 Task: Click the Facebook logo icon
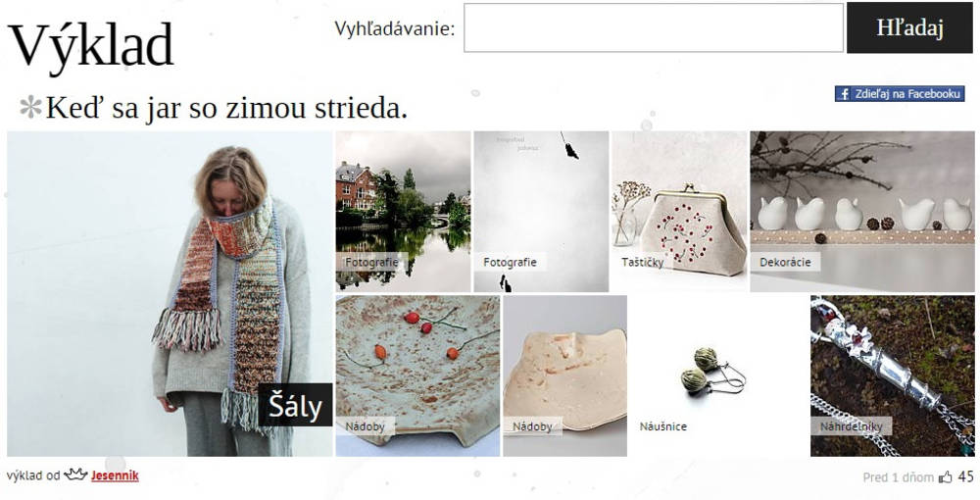(x=844, y=94)
